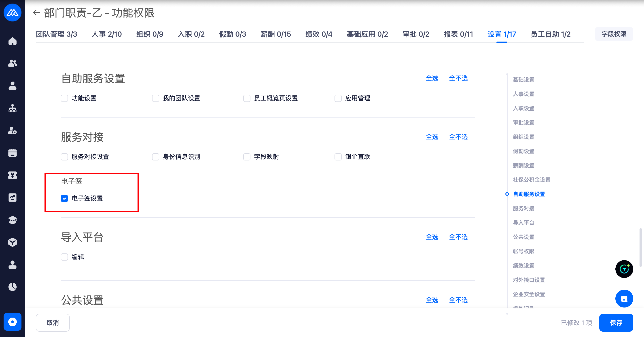The width and height of the screenshot is (644, 337).
Task: Open the 员工自助 1/2 tab
Action: pos(550,34)
